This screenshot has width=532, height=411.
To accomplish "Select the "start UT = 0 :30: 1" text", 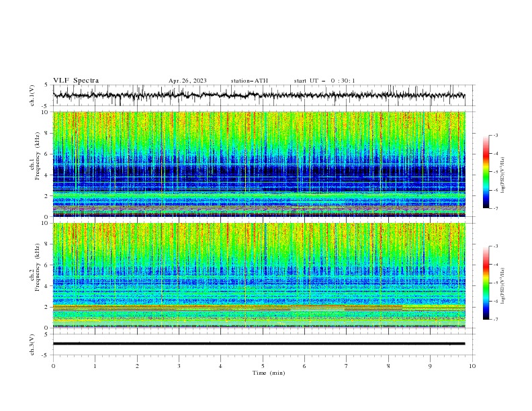I will tap(324, 81).
